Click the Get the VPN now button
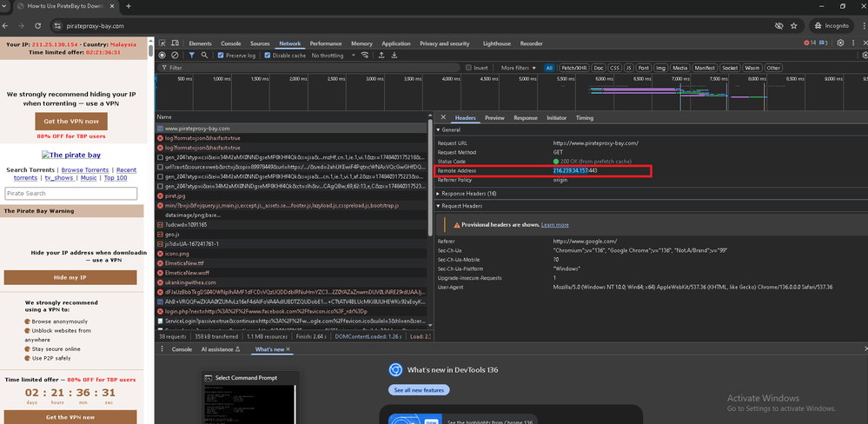 (x=70, y=121)
